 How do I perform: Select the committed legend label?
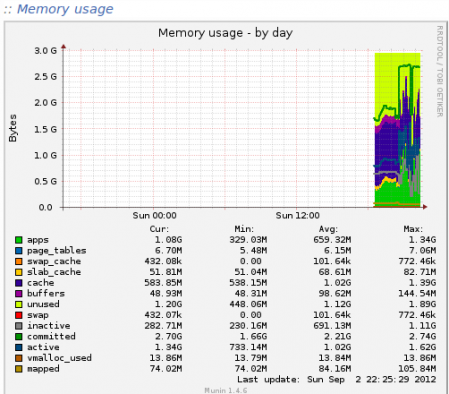[x=51, y=337]
